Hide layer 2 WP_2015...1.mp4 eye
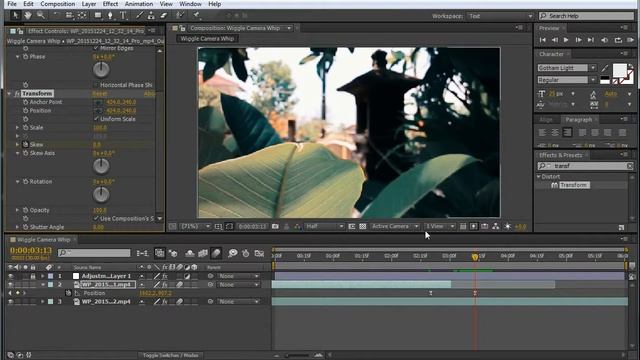 [11, 284]
